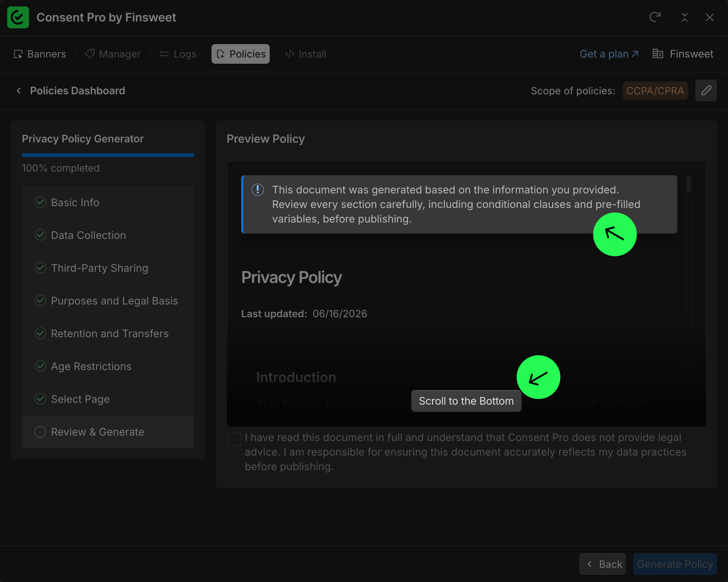The height and width of the screenshot is (582, 728).
Task: Click the Preview Policy heading
Action: tap(266, 139)
